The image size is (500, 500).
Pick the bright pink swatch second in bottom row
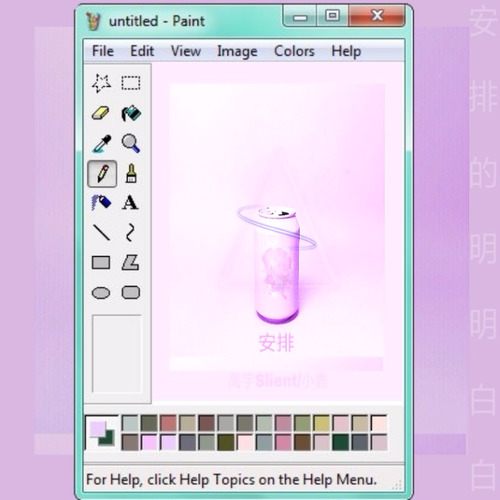149,442
